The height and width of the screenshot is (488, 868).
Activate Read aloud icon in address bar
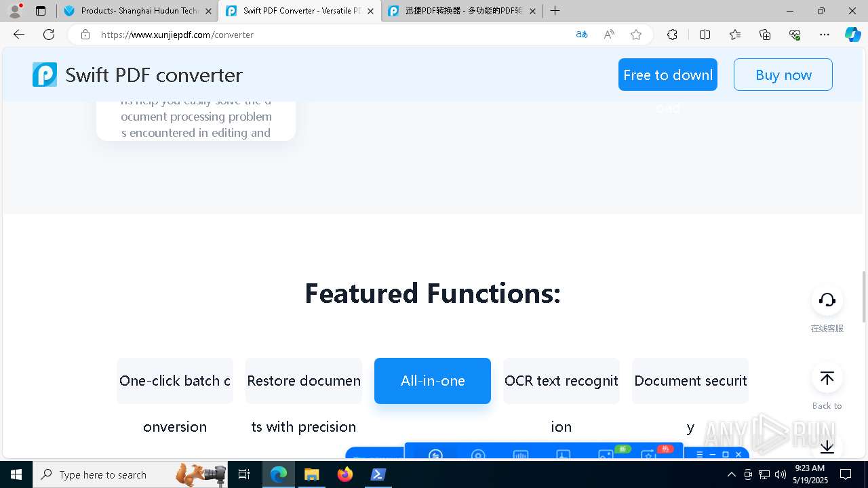point(609,35)
